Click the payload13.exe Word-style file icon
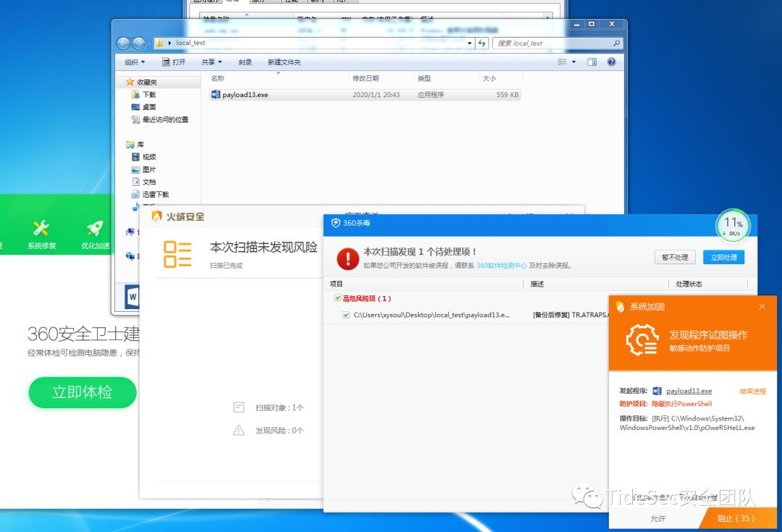The image size is (782, 532). click(x=216, y=94)
